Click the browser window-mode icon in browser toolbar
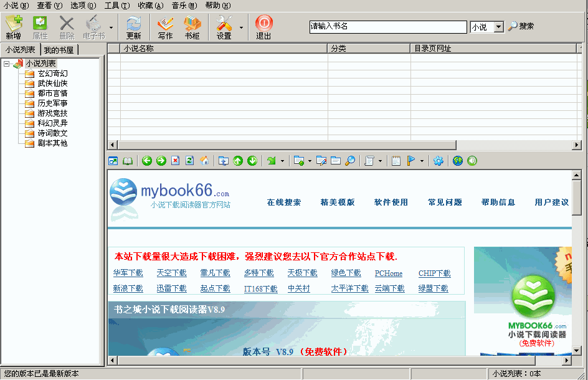The width and height of the screenshot is (588, 380). click(113, 161)
